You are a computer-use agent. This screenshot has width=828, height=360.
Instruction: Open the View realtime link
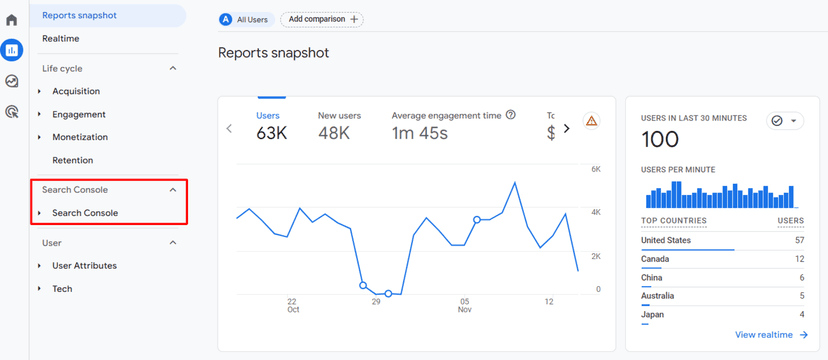tap(764, 335)
